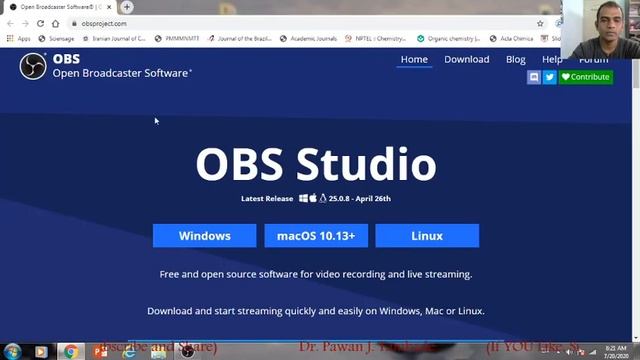
Task: Open the Download nav tab
Action: 467,60
